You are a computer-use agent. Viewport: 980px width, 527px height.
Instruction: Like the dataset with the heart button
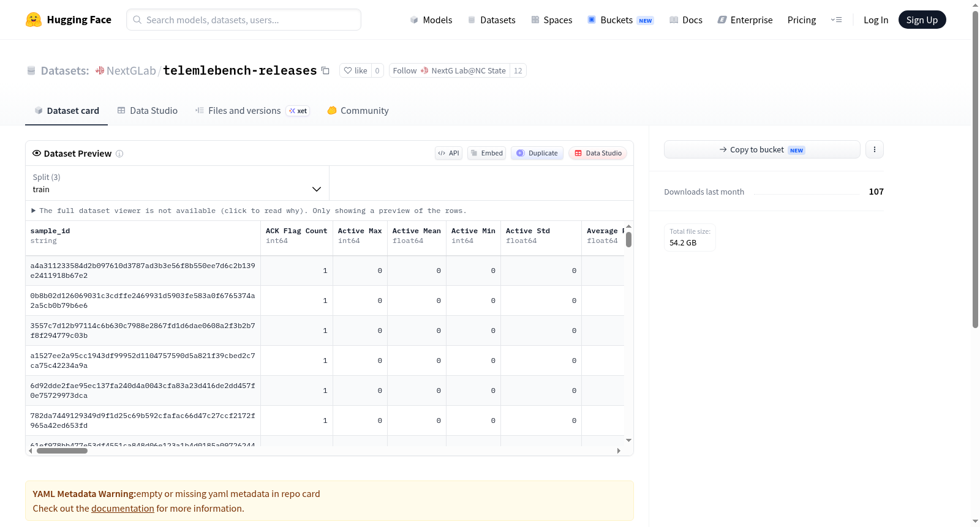pyautogui.click(x=355, y=71)
